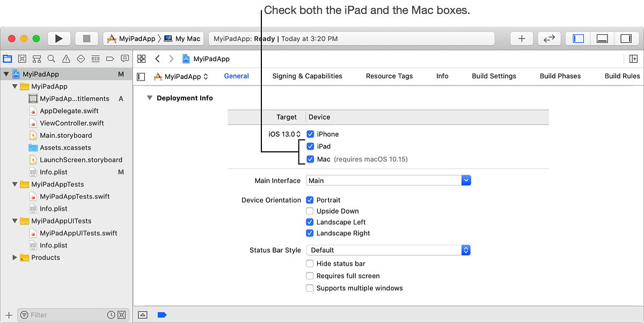
Task: Uncheck the iPhone device checkbox
Action: (310, 134)
